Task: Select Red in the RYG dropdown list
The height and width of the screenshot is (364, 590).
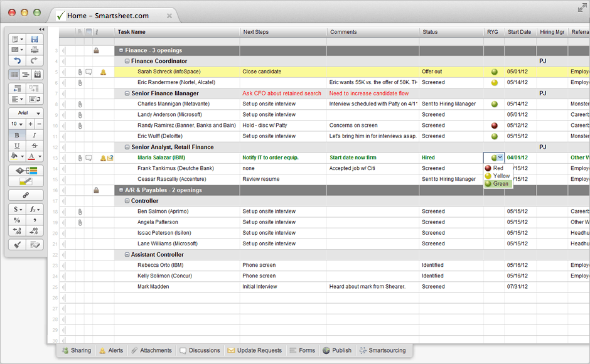Action: (x=498, y=168)
